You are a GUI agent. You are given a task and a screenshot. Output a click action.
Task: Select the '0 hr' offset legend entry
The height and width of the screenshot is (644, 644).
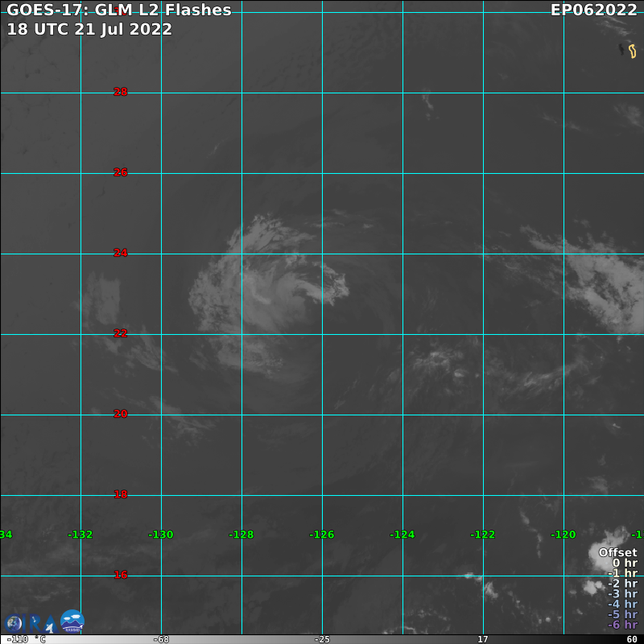click(x=625, y=563)
